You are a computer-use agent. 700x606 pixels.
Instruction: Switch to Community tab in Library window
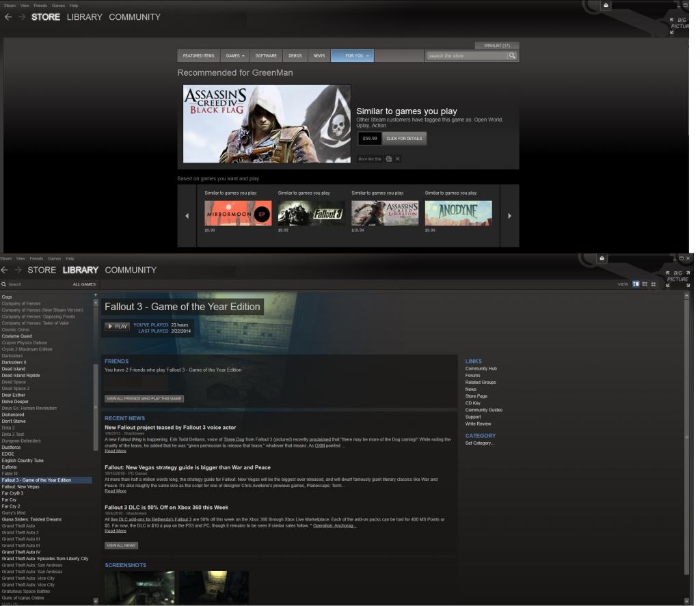coord(131,270)
